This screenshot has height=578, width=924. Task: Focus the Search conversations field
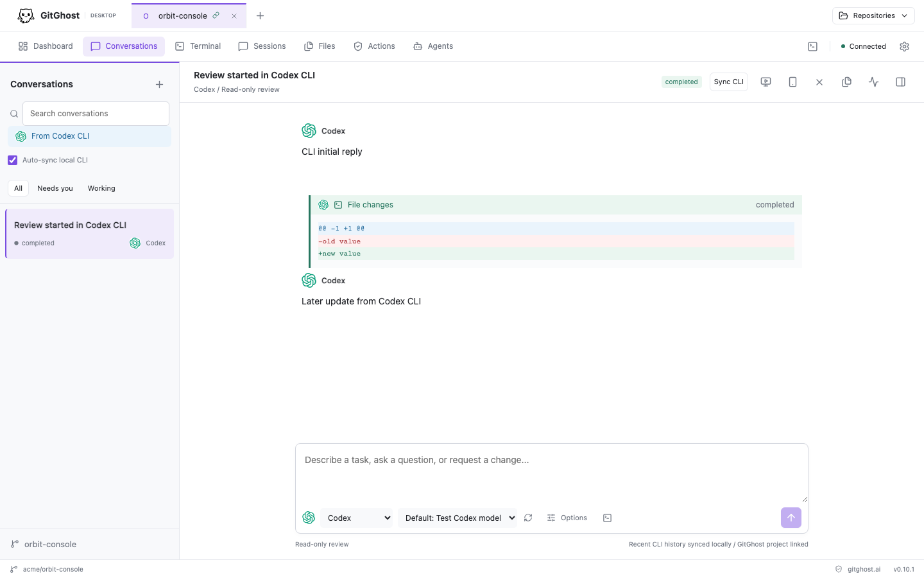(x=96, y=114)
